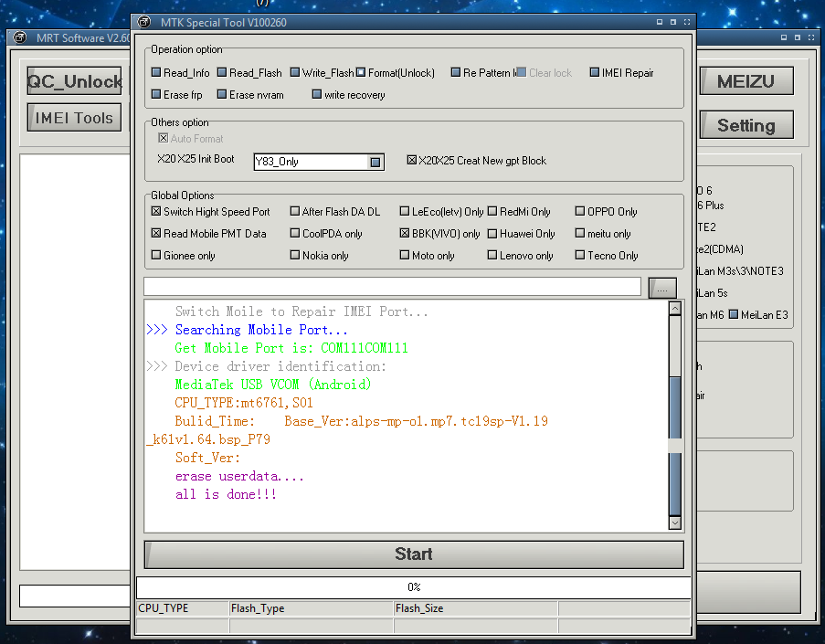Tick the Gionee only checkbox
The height and width of the screenshot is (644, 825).
[156, 255]
